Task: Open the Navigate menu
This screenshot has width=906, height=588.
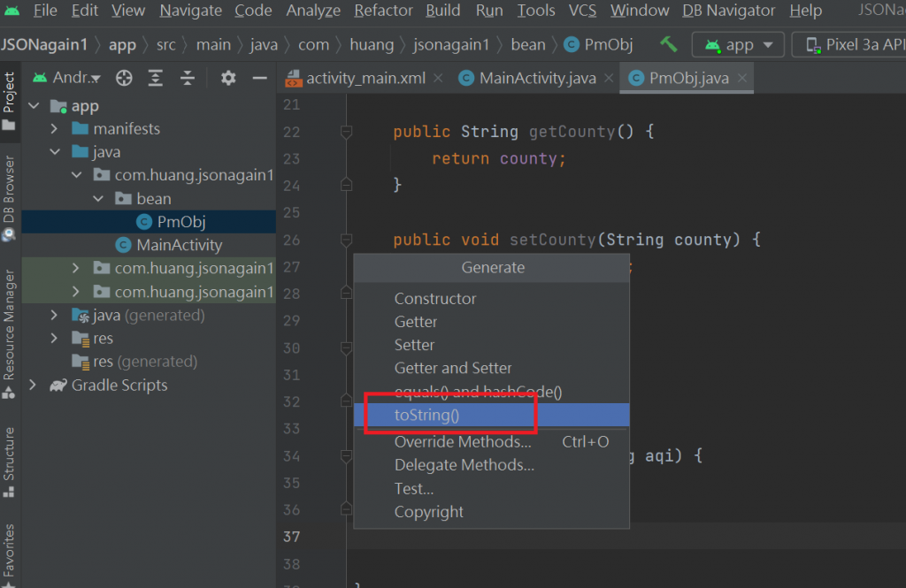Action: pyautogui.click(x=191, y=11)
